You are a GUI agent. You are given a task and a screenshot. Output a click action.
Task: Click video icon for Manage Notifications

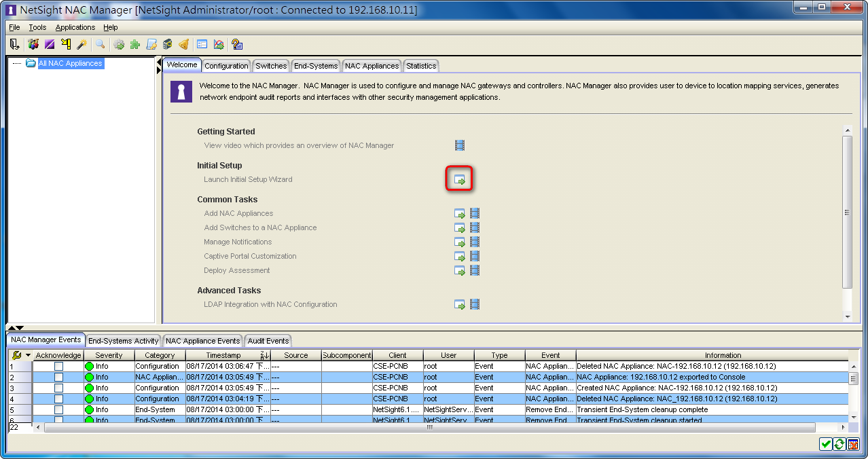click(x=475, y=242)
